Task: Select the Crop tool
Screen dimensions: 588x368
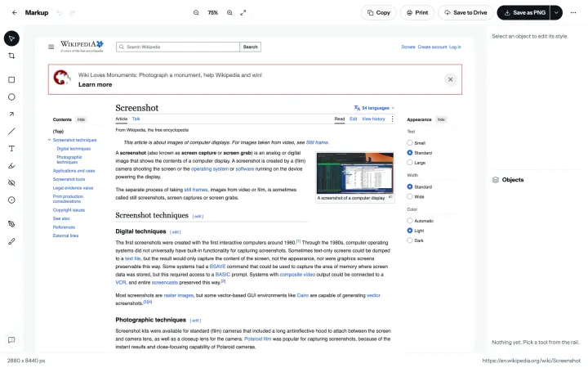Action: point(11,56)
